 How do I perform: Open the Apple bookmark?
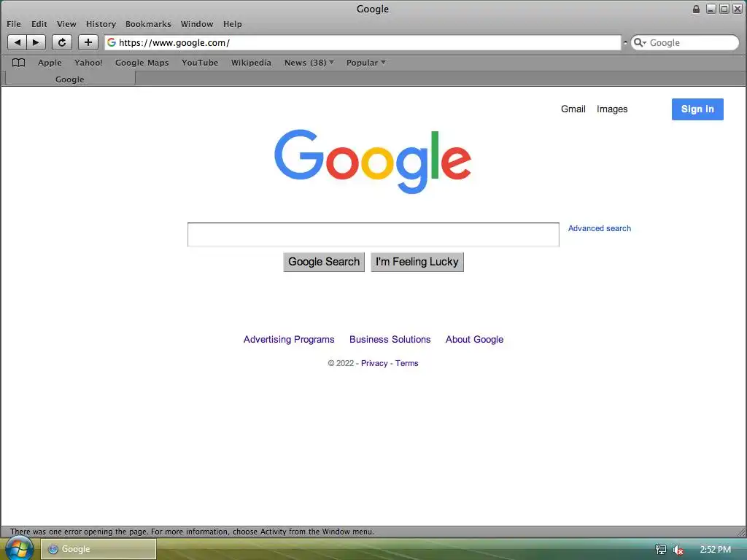tap(50, 63)
